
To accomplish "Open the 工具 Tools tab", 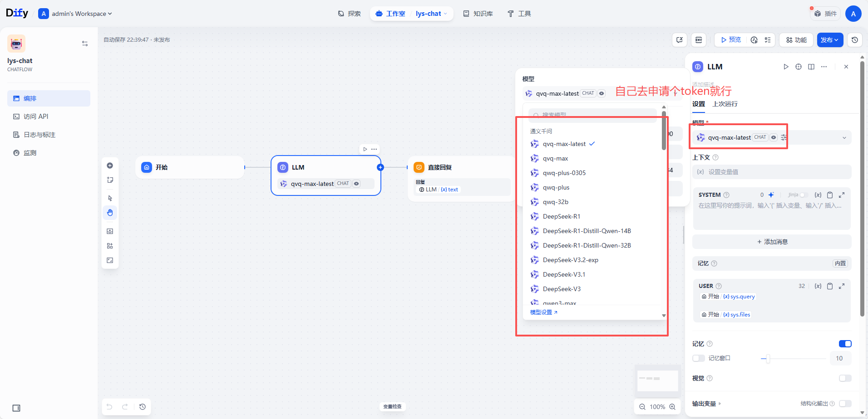I will click(519, 14).
